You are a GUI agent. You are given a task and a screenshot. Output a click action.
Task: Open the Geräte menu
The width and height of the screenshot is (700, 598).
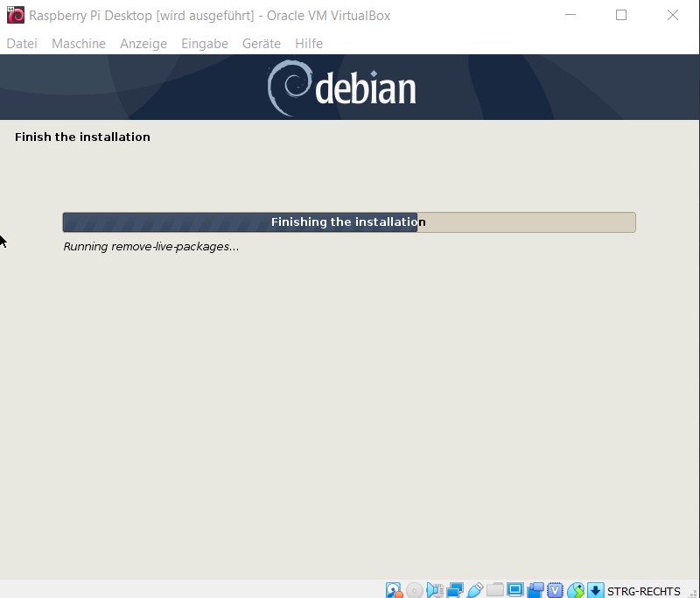point(261,43)
